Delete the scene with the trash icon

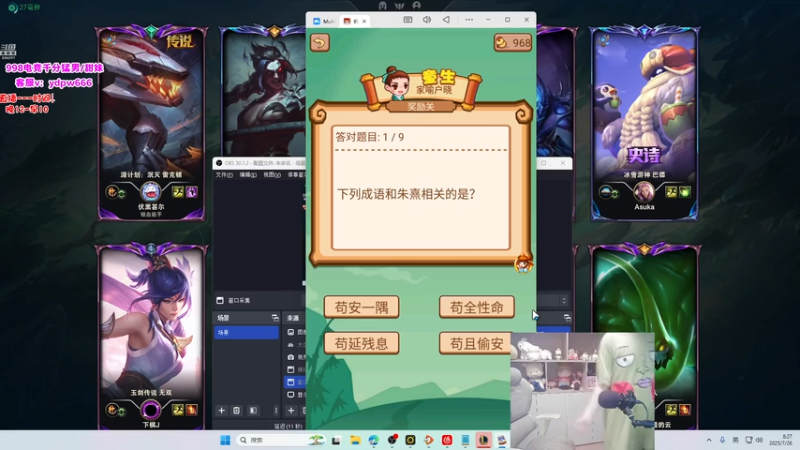coord(236,410)
